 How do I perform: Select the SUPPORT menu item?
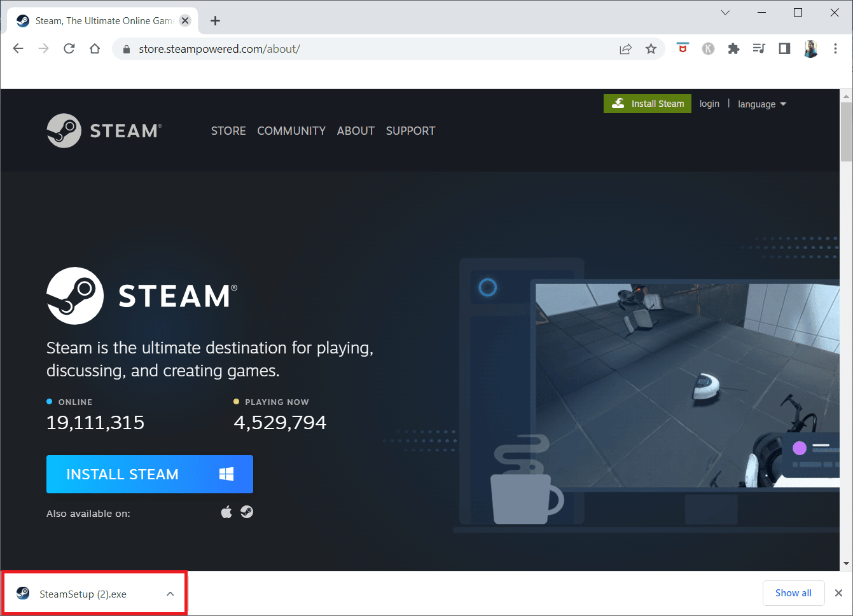[410, 130]
